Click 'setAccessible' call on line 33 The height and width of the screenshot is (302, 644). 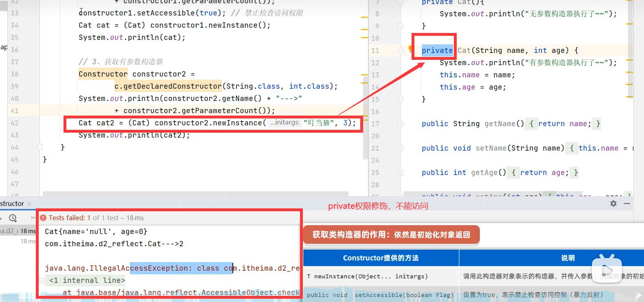[x=166, y=13]
